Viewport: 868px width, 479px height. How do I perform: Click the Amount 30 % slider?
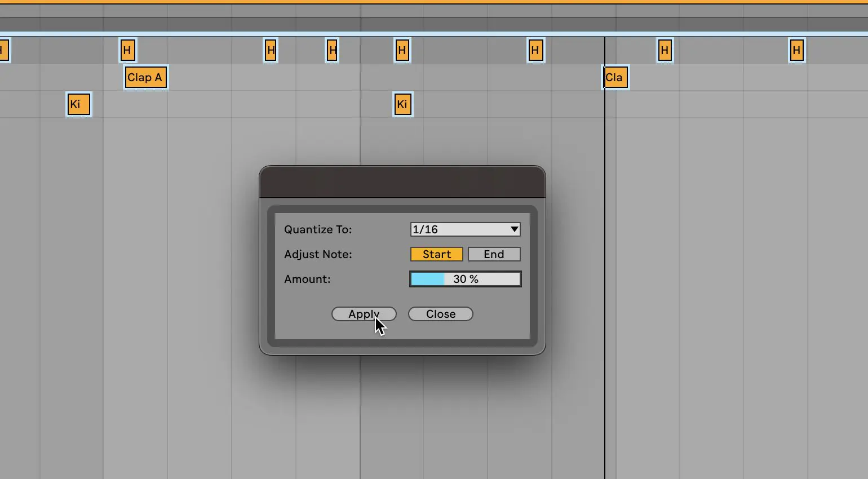[465, 279]
